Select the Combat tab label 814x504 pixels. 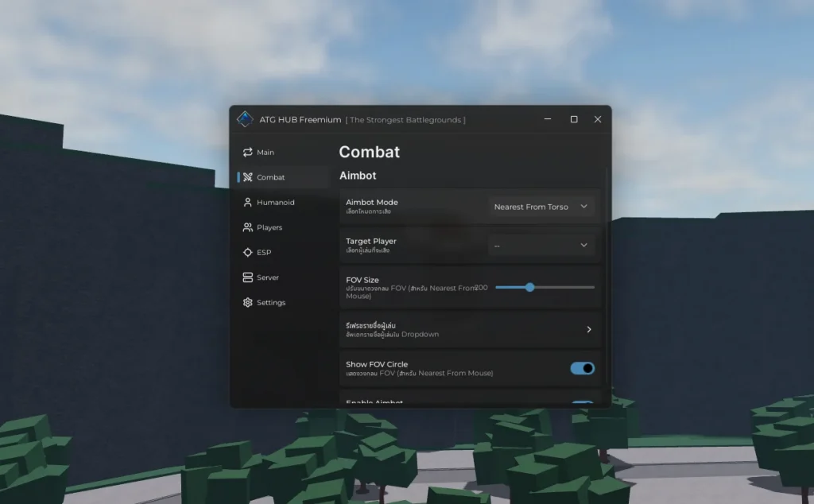coord(271,177)
